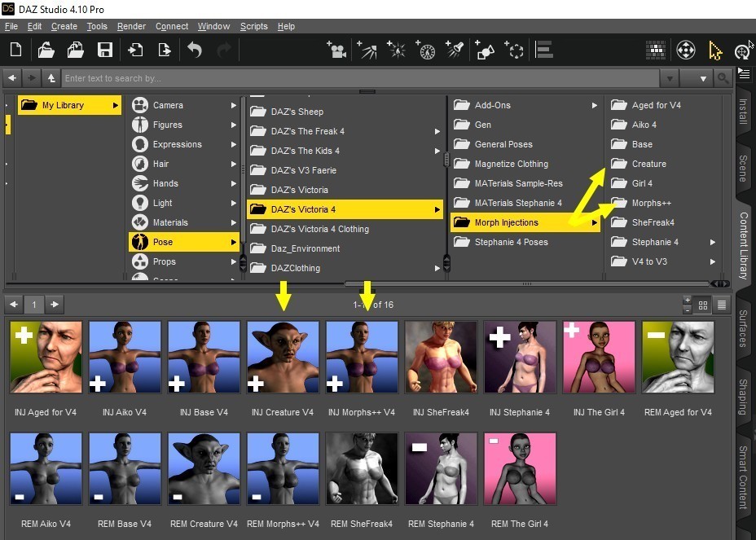Open the Edit menu
Image resolution: width=756 pixels, height=540 pixels.
tap(35, 27)
